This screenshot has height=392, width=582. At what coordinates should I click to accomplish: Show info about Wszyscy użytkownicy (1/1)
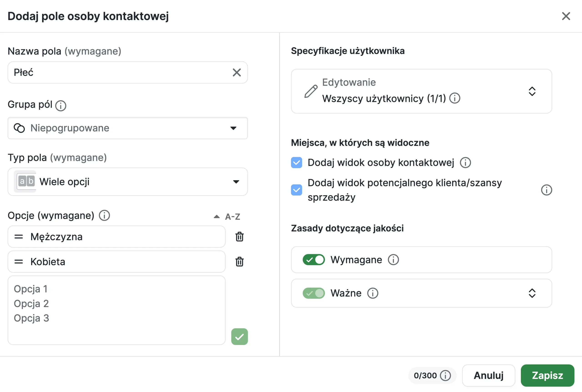point(454,98)
